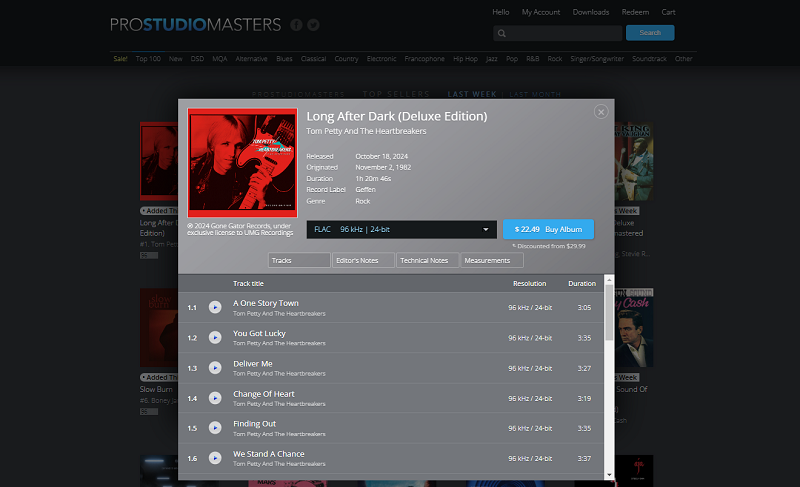Viewport: 800px width, 487px height.
Task: Select the Last Month top sellers filter
Action: (x=535, y=94)
